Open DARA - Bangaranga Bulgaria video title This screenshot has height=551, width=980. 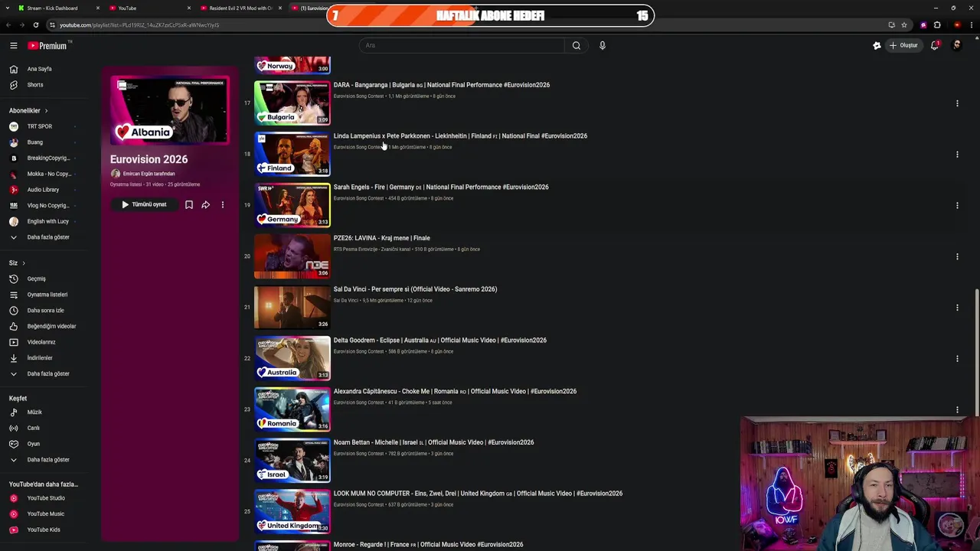(x=442, y=85)
